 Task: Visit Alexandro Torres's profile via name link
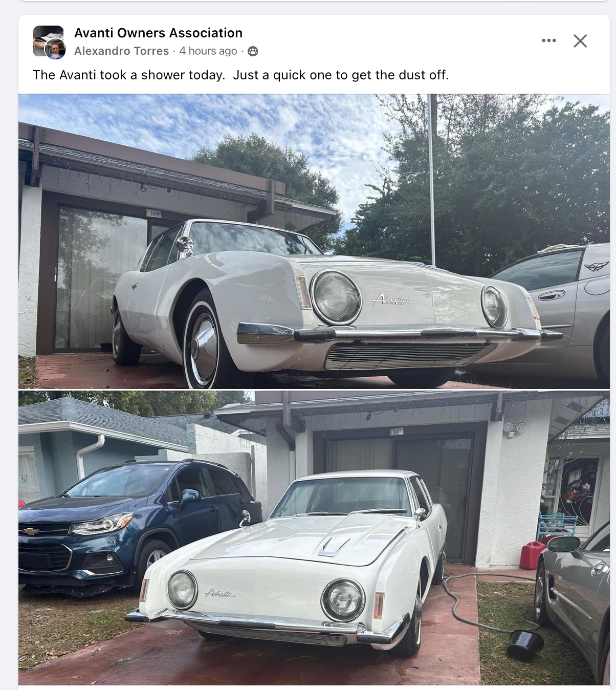121,51
